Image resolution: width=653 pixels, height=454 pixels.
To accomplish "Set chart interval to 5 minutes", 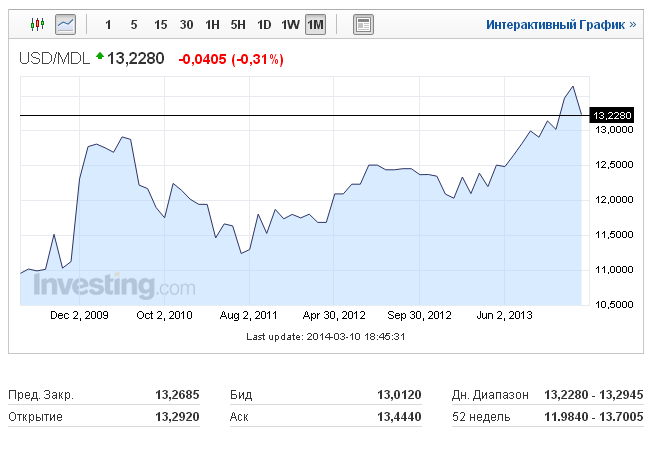I will 134,25.
